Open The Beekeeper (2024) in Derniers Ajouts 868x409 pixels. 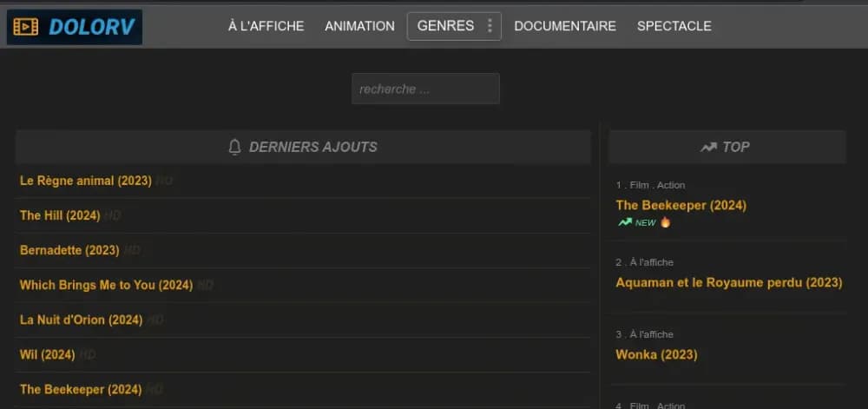(81, 390)
